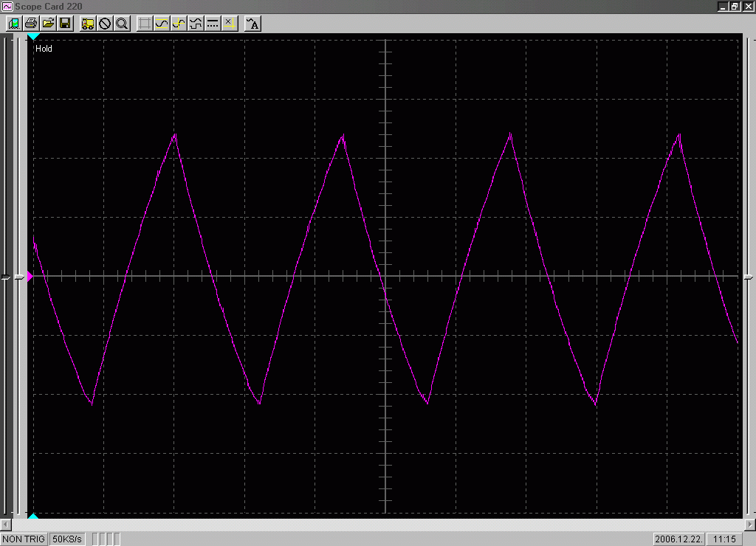This screenshot has width=756, height=546.
Task: Click the yellow crosshair X marker icon
Action: pos(230,23)
